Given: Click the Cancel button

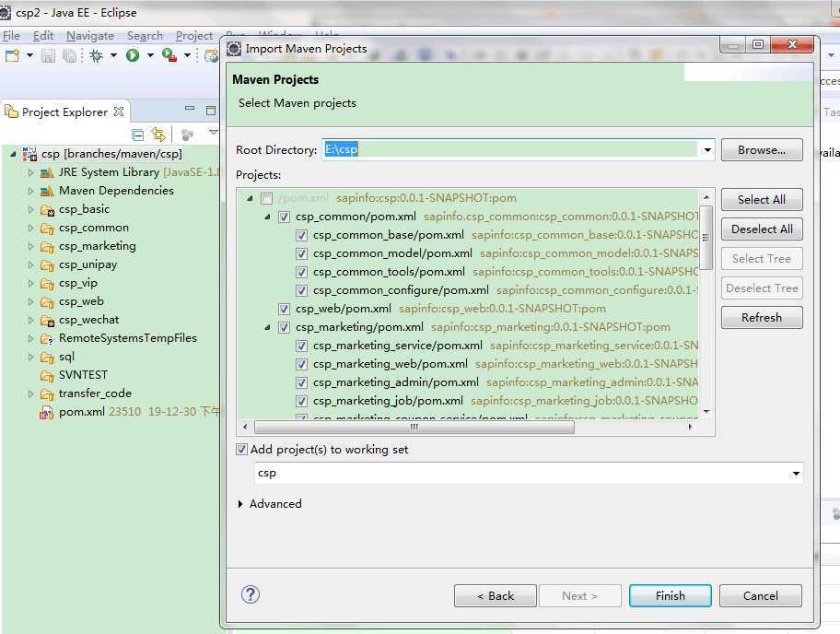Looking at the screenshot, I should (x=761, y=596).
